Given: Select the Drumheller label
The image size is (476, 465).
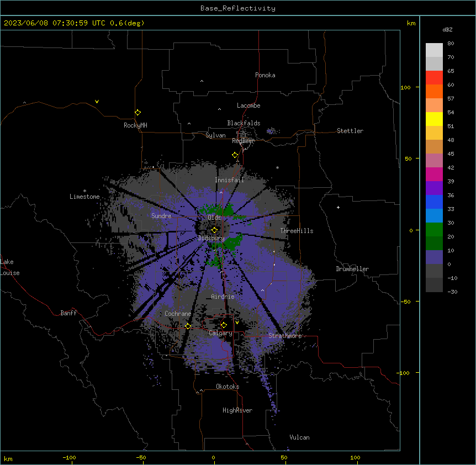Looking at the screenshot, I should click(352, 269).
